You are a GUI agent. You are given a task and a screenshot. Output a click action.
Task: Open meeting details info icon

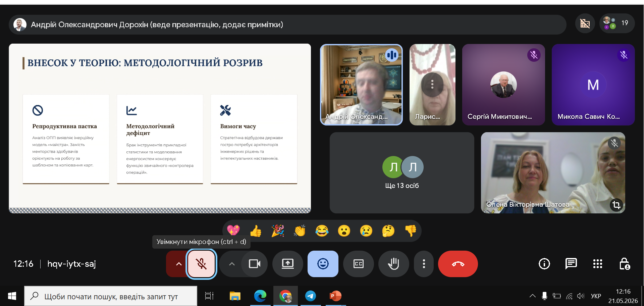pos(544,264)
